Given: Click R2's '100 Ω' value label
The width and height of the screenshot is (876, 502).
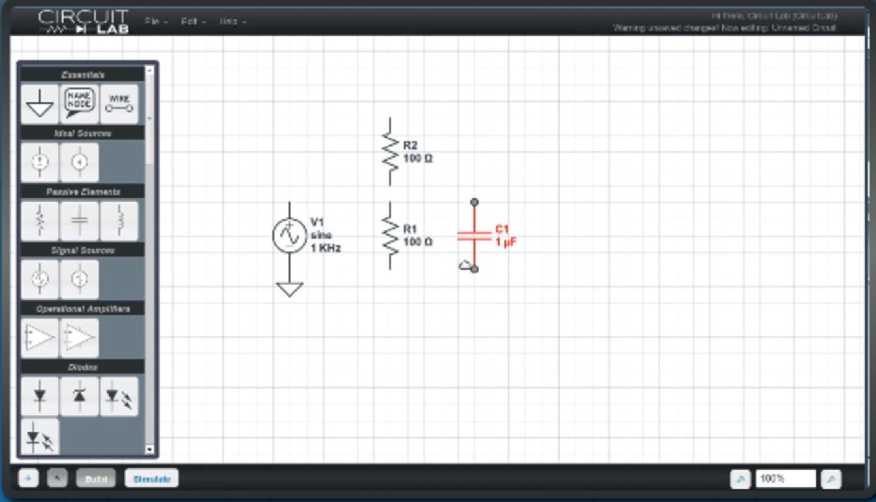Looking at the screenshot, I should [x=418, y=159].
